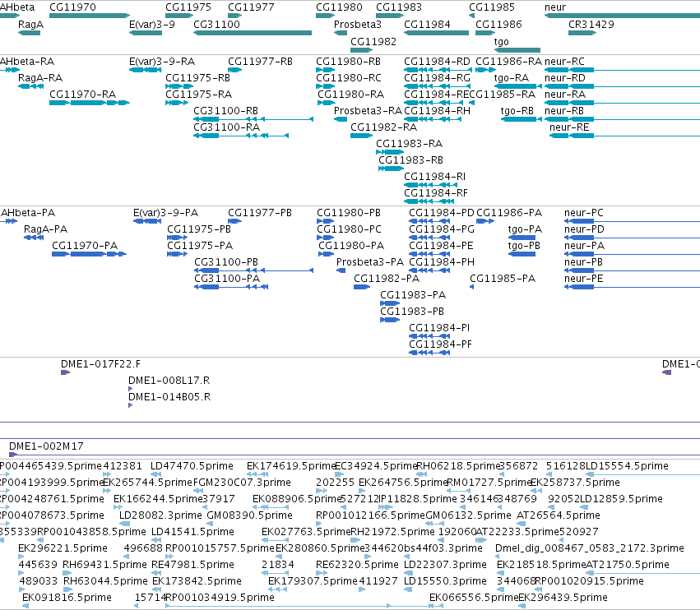Screen dimensions: 700x610
Task: Click transcript CG11975-RB
Action: pyautogui.click(x=179, y=86)
